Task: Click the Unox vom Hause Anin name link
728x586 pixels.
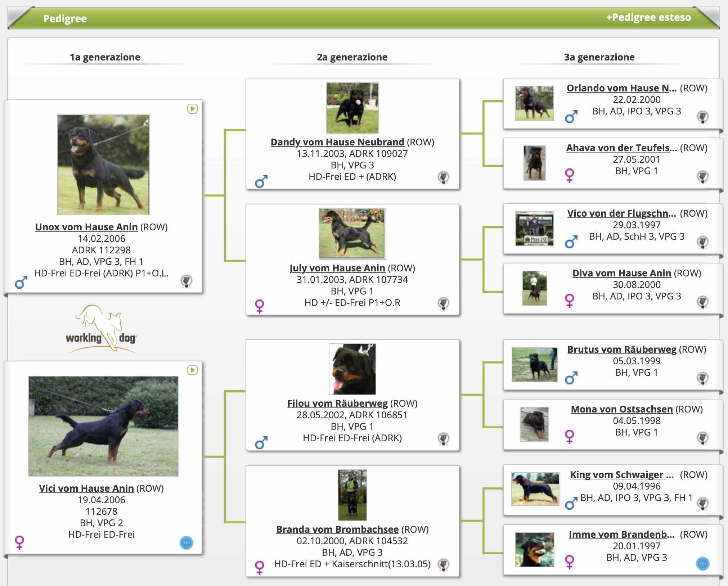Action: [86, 227]
